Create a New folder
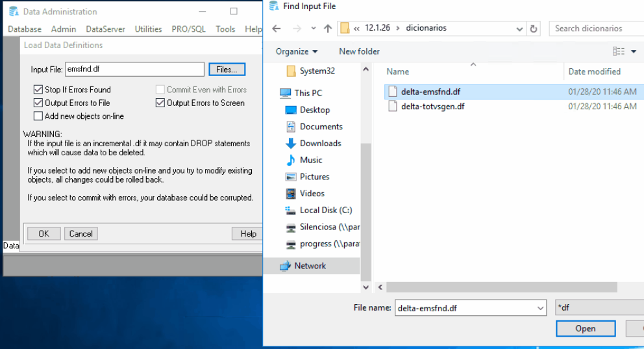The image size is (644, 349). tap(359, 51)
